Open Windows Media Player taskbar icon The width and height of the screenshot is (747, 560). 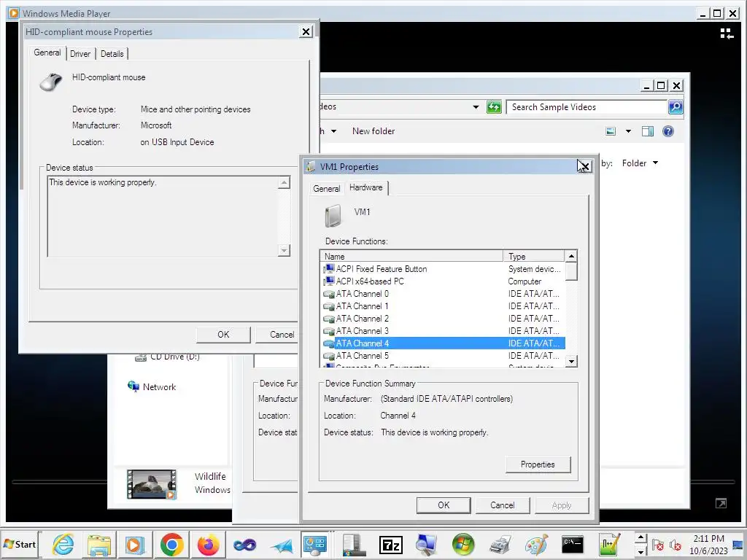pyautogui.click(x=134, y=544)
